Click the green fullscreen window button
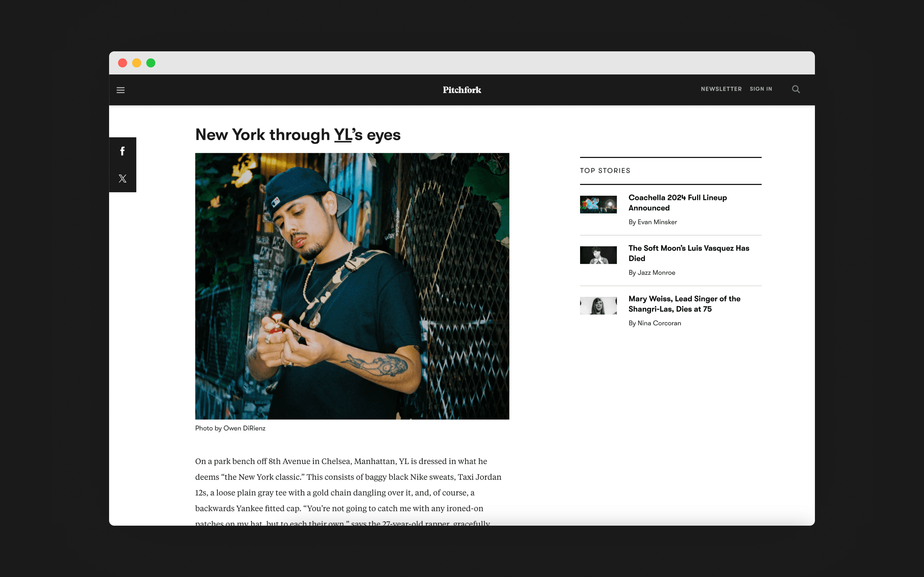This screenshot has height=577, width=924. click(x=151, y=63)
